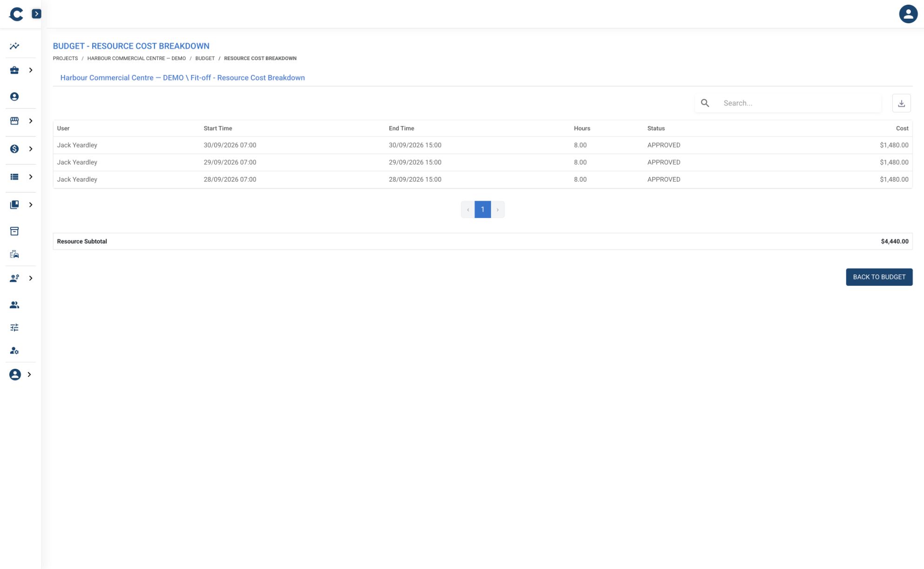Go to next page in pagination
Viewport: 924px width, 569px height.
pos(498,210)
